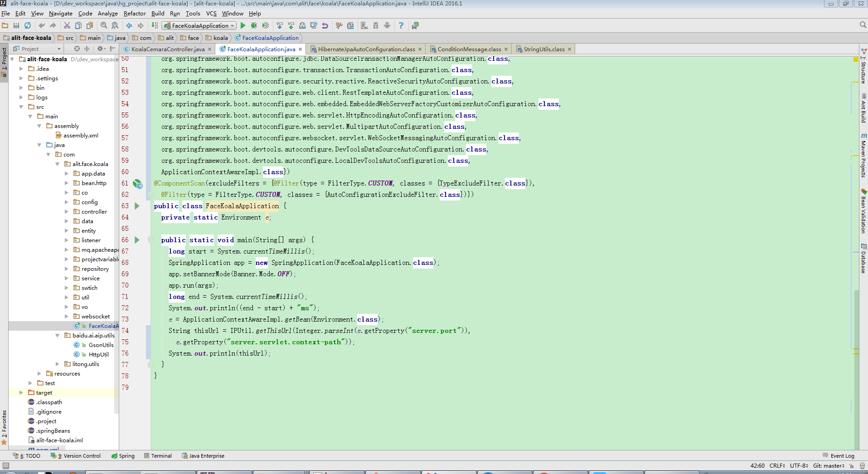Toggle the Ant Build side panel
This screenshot has width=868, height=474.
click(863, 108)
